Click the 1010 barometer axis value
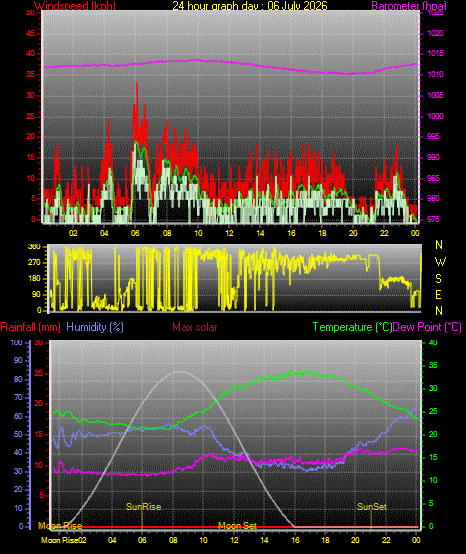466x554 pixels. 436,75
